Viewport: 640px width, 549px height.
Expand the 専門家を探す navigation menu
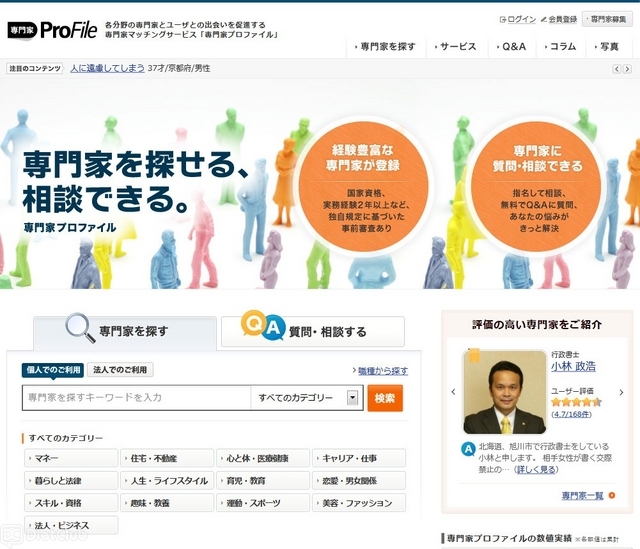(383, 46)
